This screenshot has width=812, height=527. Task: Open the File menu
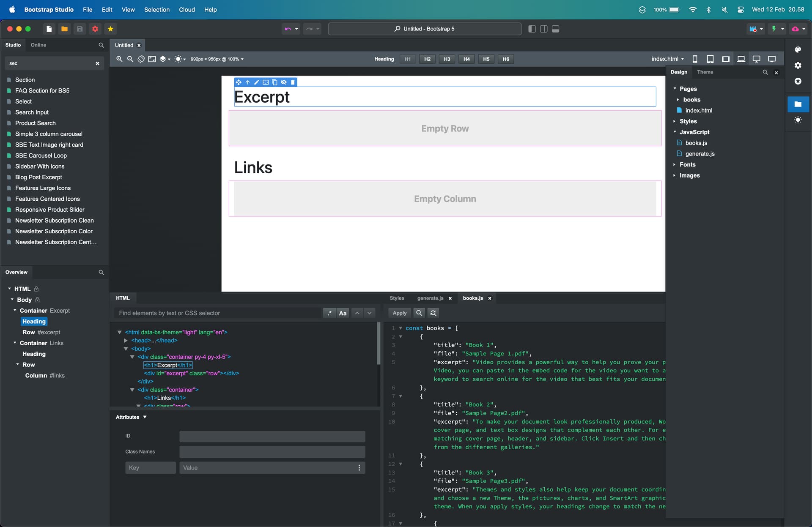88,9
